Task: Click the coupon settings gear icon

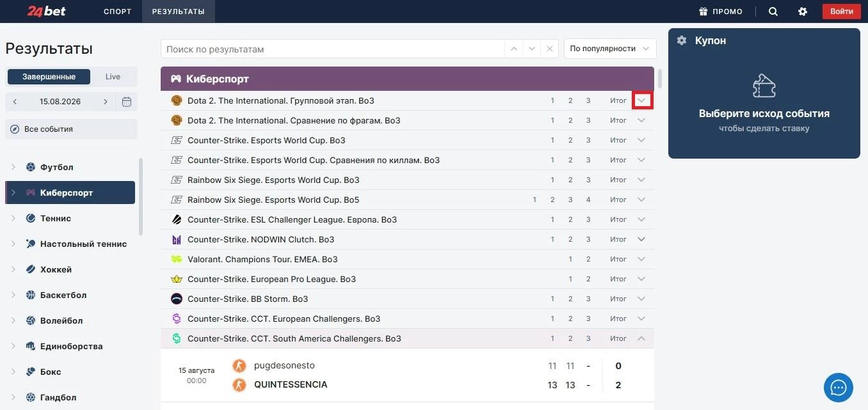Action: click(x=682, y=40)
